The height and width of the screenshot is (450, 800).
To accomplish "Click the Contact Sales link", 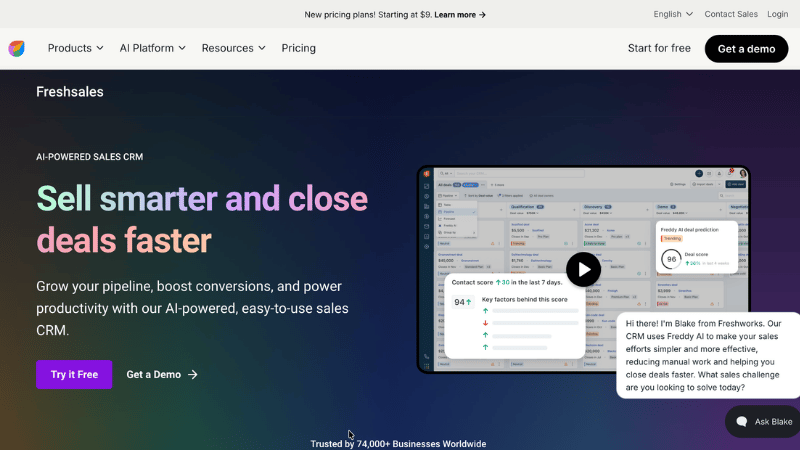I will click(731, 14).
